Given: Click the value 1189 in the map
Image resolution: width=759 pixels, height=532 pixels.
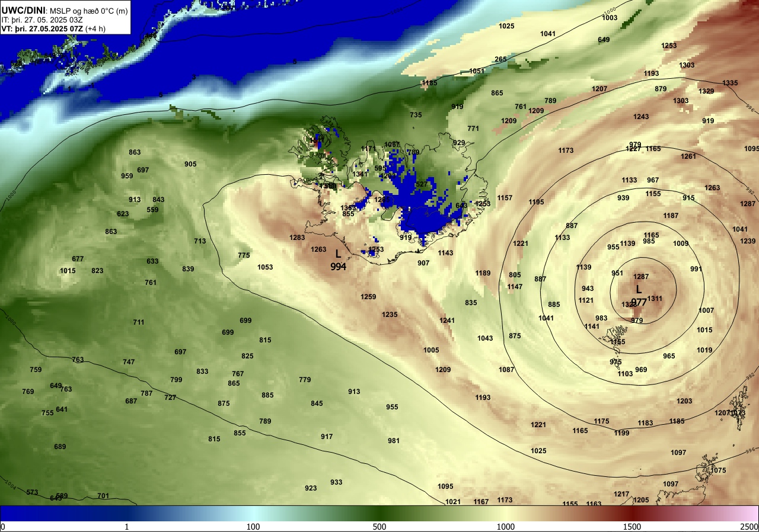Looking at the screenshot, I should point(483,273).
